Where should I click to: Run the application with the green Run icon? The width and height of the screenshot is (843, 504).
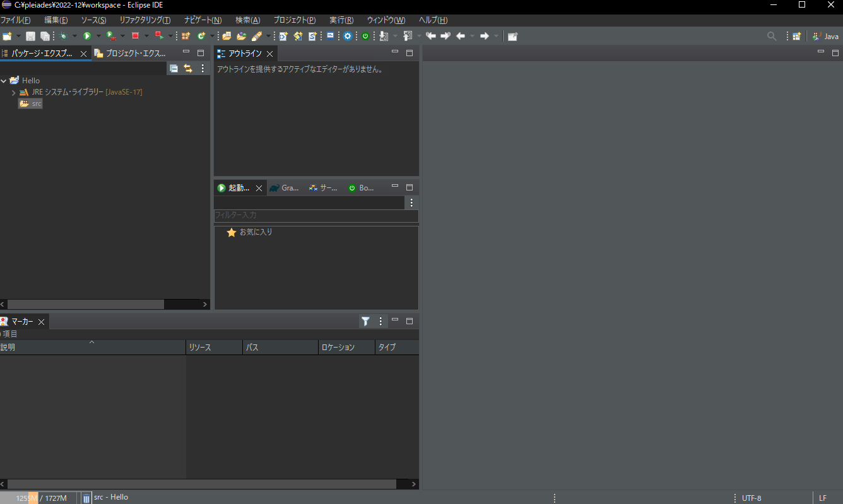tap(87, 36)
